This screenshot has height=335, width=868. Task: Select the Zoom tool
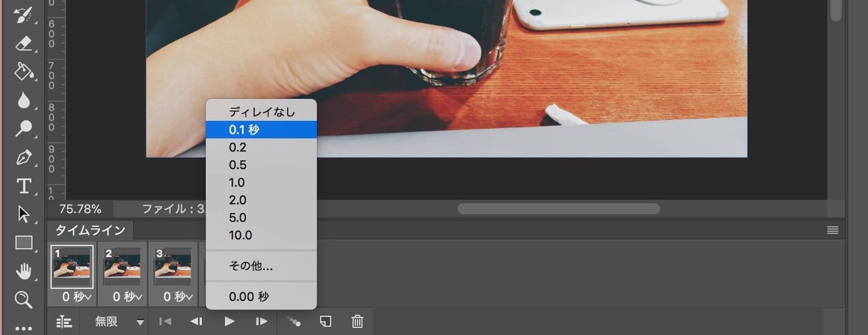(x=23, y=299)
